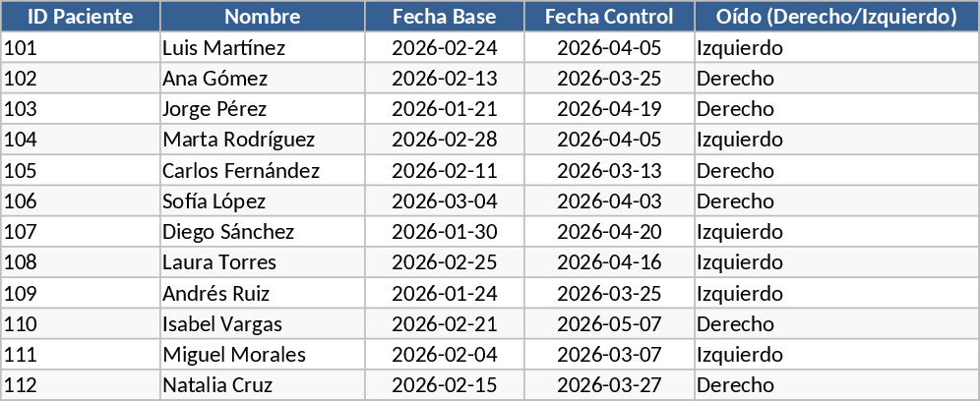Select the Miguel Morales name cell
980x401 pixels.
point(233,355)
